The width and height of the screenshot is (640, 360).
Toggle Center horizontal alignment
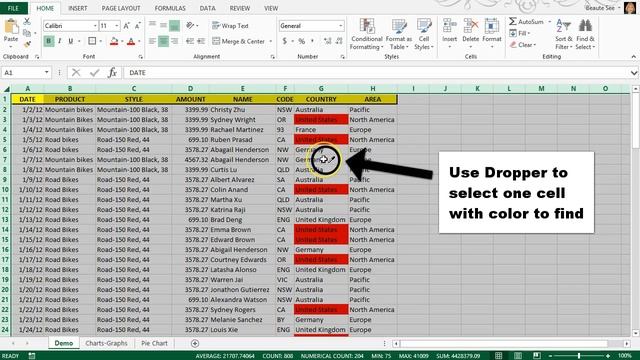(x=163, y=41)
